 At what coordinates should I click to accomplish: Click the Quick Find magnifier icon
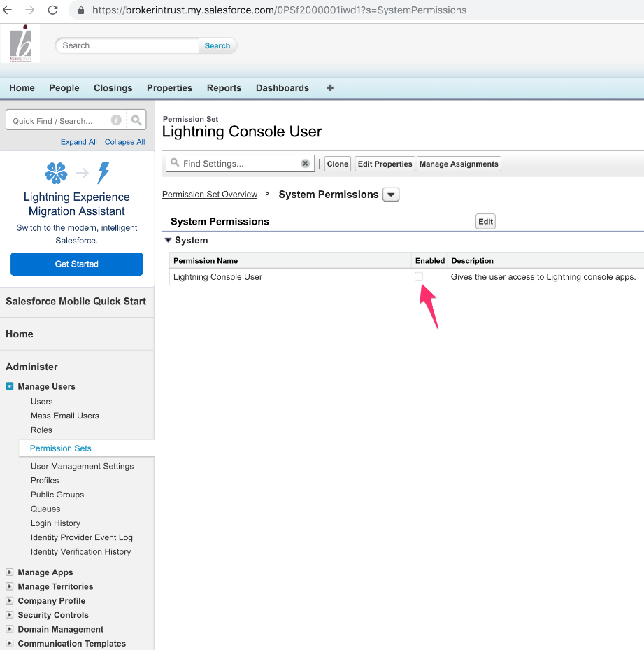pos(136,120)
